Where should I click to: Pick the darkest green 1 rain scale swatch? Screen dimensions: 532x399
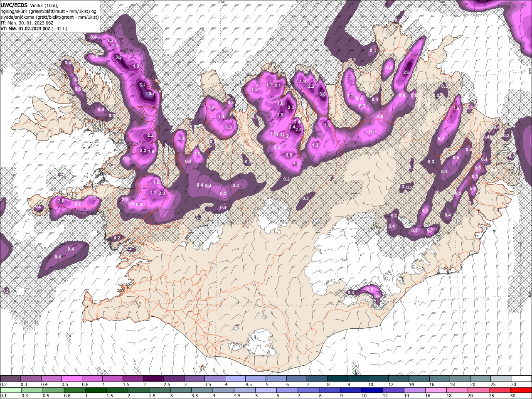coord(96,390)
